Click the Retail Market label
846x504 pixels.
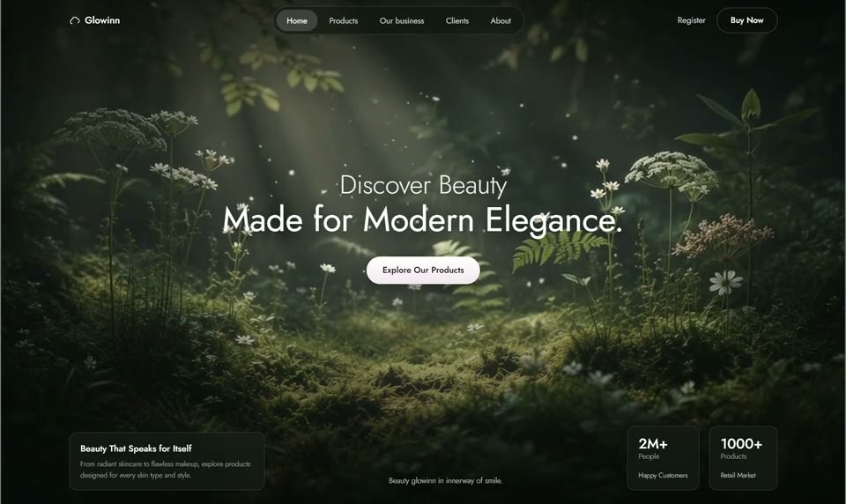point(738,476)
